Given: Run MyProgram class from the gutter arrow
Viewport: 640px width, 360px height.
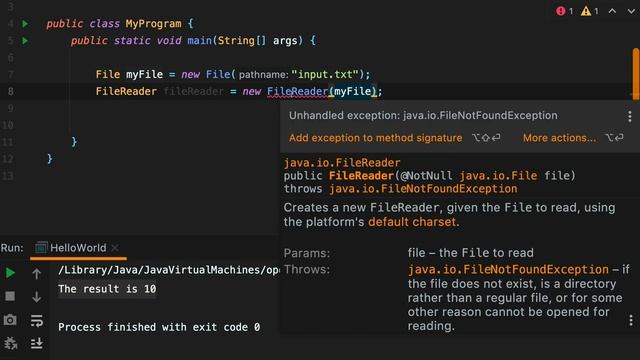Looking at the screenshot, I should point(25,24).
